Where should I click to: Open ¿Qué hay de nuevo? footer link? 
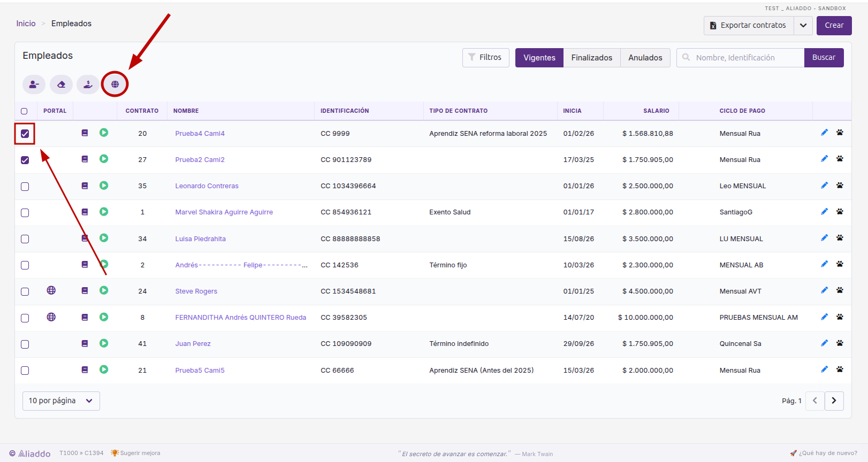tap(824, 453)
